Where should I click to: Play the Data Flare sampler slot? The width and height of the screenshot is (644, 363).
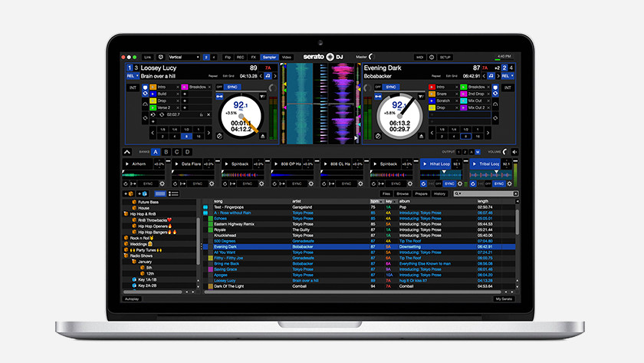[177, 164]
